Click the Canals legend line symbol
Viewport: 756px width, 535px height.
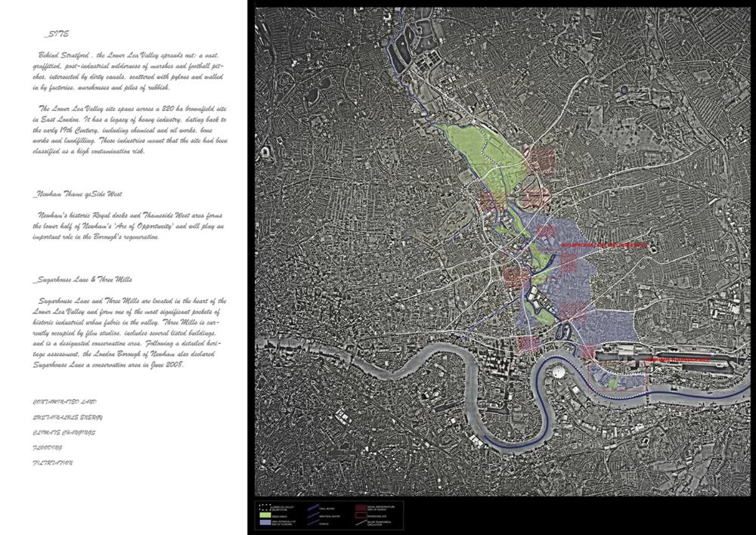point(313,522)
